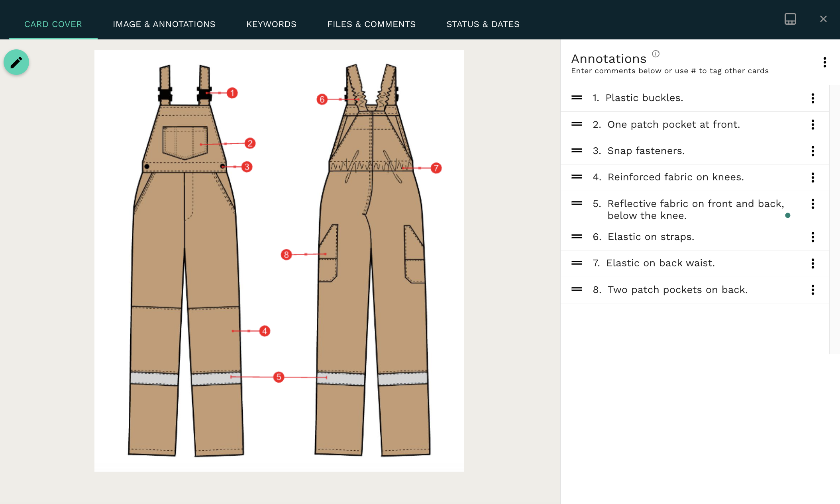840x504 pixels.
Task: Click the overalls front view thumbnail
Action: point(180,258)
